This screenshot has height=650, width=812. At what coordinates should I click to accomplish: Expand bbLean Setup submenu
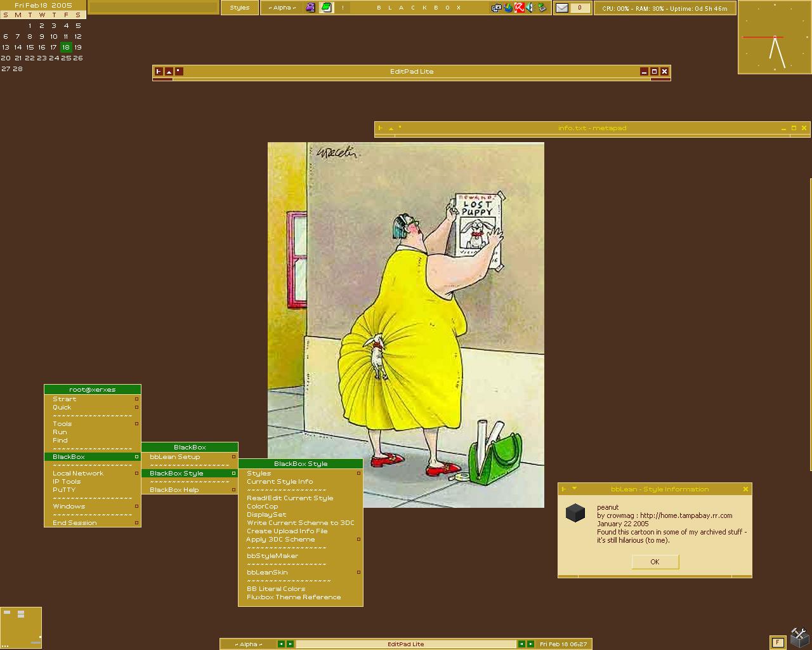pos(190,457)
